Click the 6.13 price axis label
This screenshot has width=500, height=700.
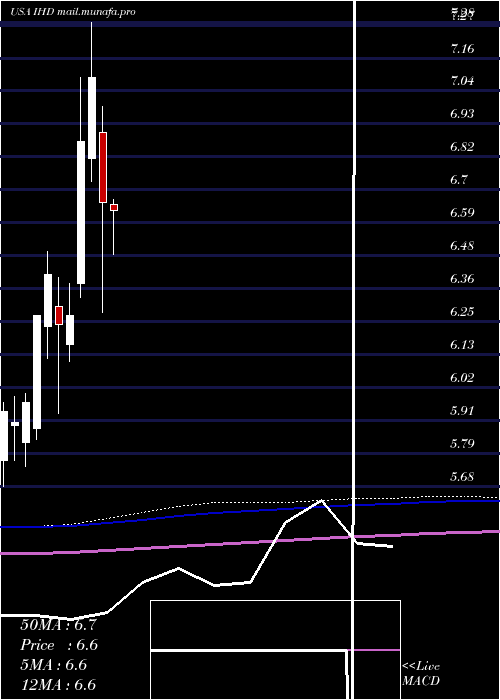[462, 344]
